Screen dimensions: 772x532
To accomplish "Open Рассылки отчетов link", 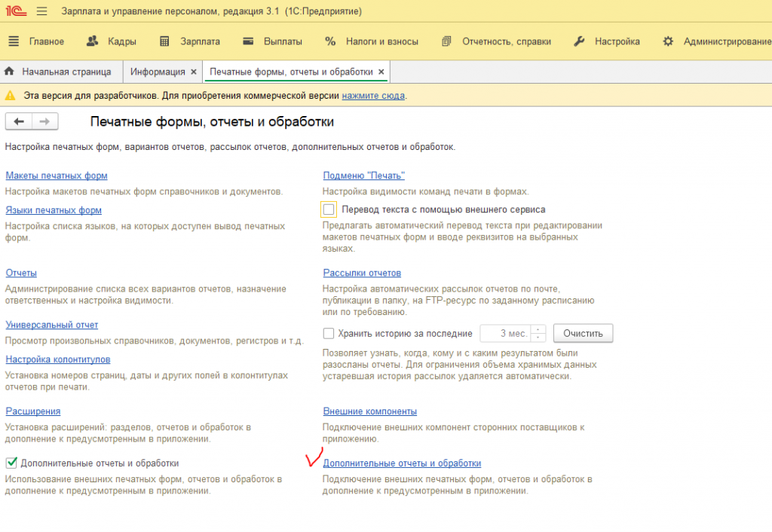I will (362, 273).
